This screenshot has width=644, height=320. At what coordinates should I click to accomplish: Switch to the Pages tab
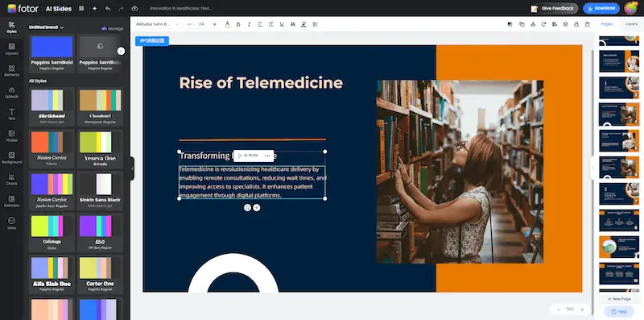(607, 24)
